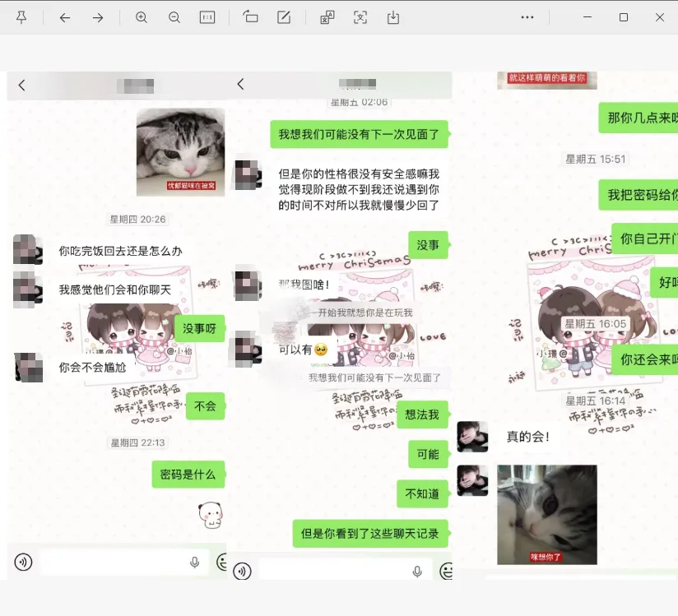This screenshot has height=616, width=678.
Task: Click the bubble '但是你看到了这些聊天记录'
Action: (370, 534)
